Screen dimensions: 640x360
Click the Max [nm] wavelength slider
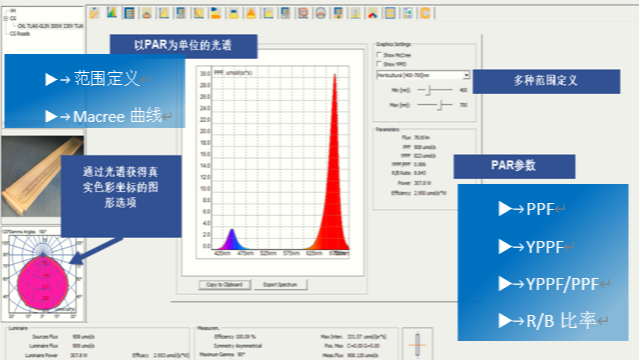point(435,105)
